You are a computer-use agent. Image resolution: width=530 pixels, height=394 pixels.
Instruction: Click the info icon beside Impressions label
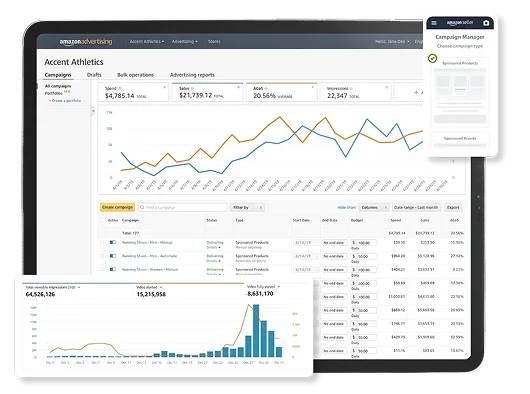[x=351, y=89]
